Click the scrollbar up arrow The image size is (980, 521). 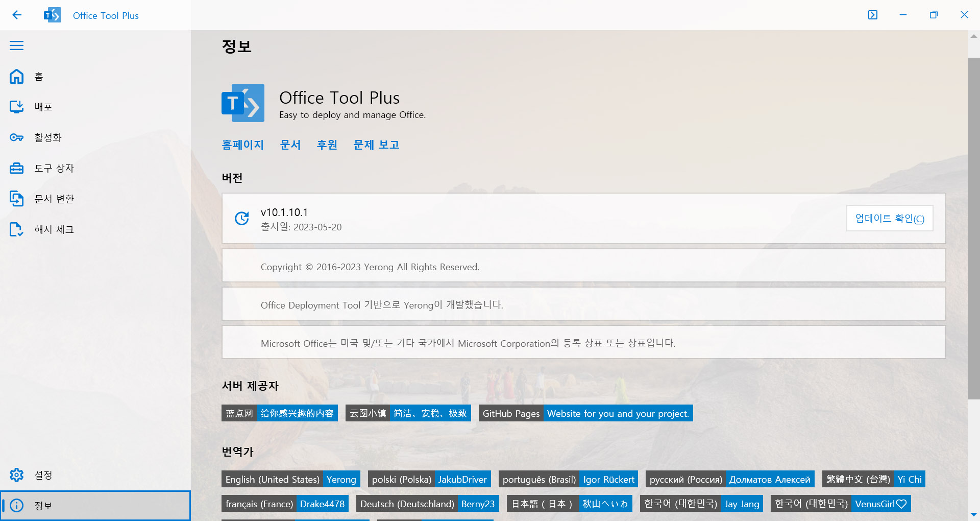click(973, 36)
